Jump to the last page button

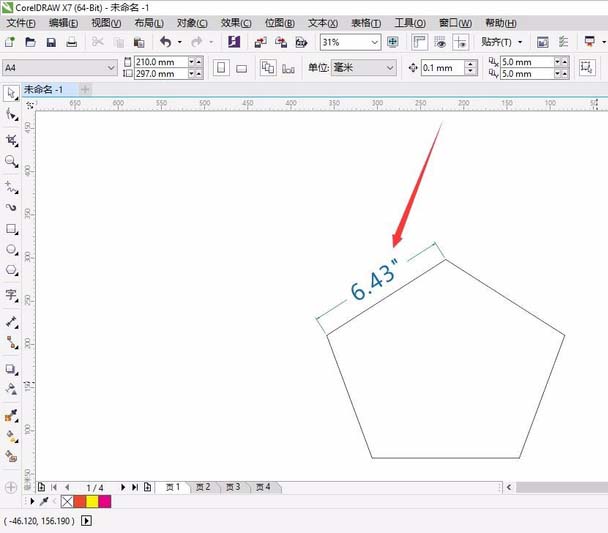pos(135,487)
